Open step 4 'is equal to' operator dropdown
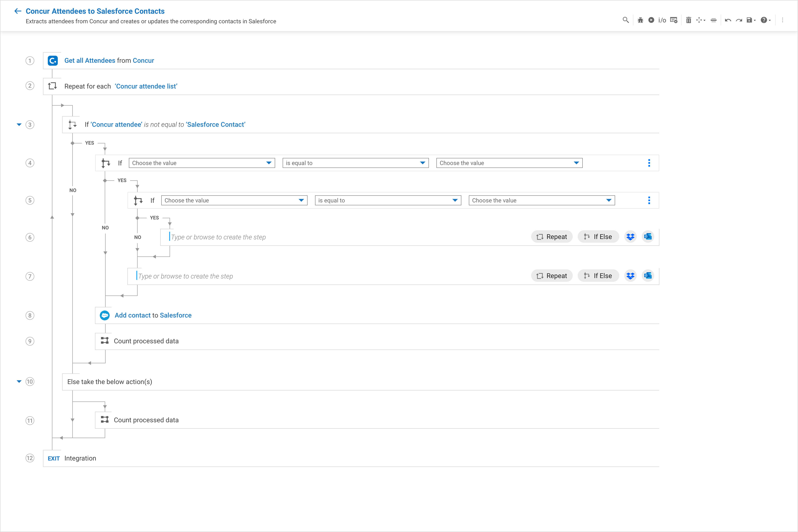 coord(356,163)
